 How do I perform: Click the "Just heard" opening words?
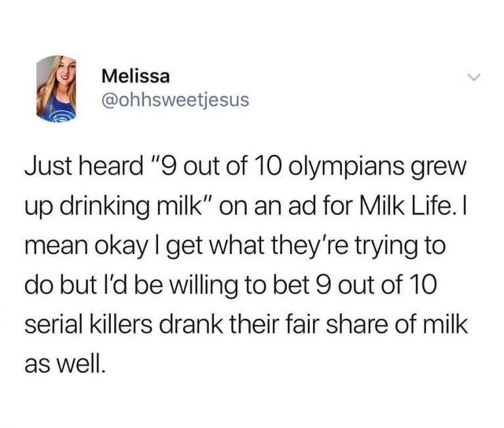(84, 167)
